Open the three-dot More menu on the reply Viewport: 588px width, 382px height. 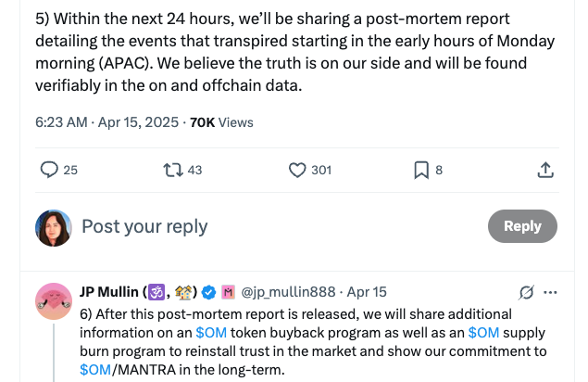click(x=551, y=292)
